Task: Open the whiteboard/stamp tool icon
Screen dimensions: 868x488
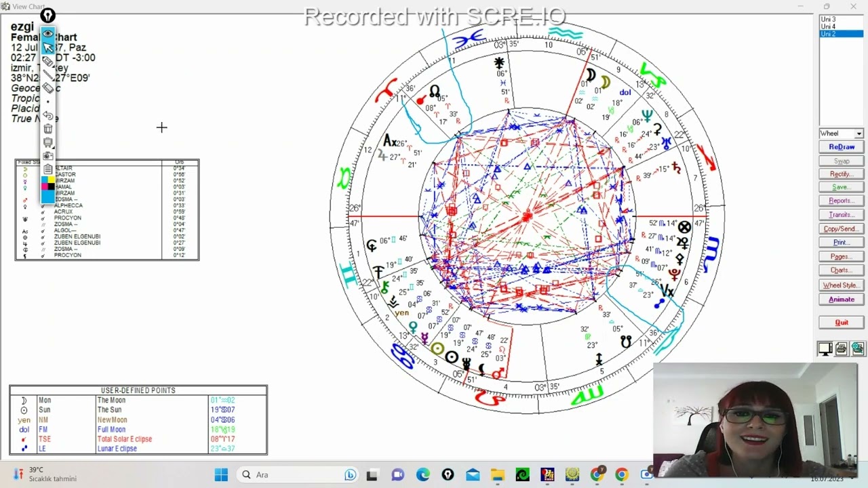Action: coord(47,142)
